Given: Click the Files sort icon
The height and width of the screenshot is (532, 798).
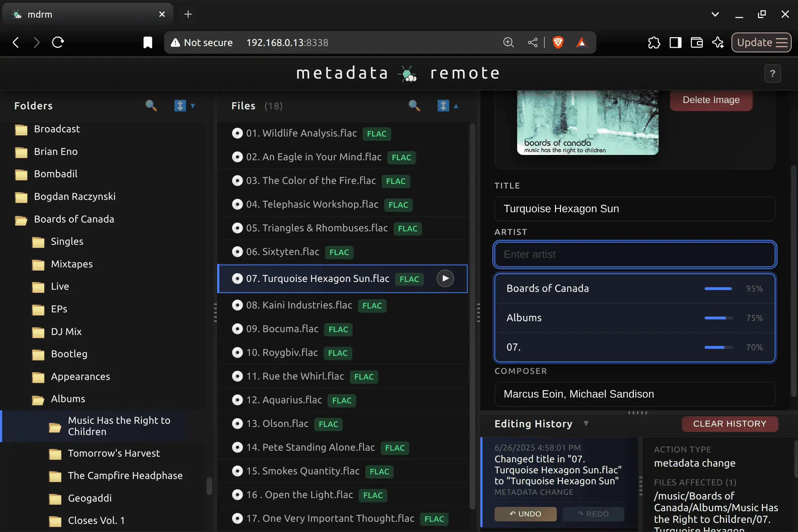Looking at the screenshot, I should point(443,105).
